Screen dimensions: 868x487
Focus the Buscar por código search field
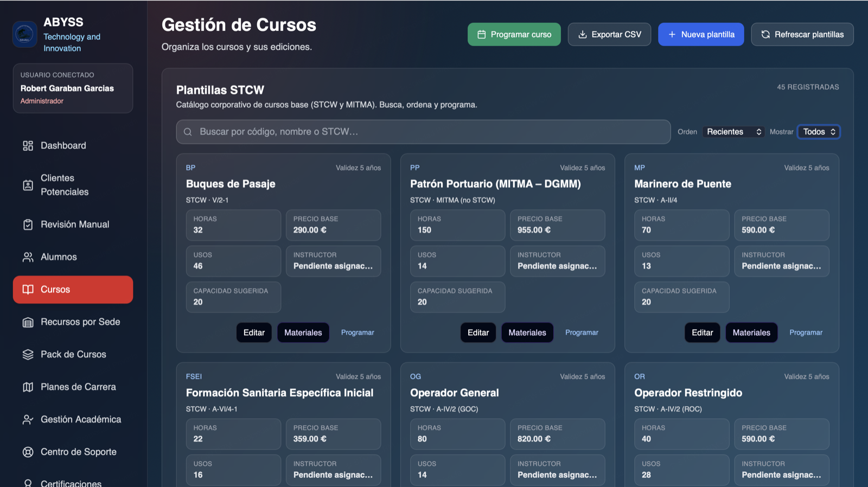point(423,132)
